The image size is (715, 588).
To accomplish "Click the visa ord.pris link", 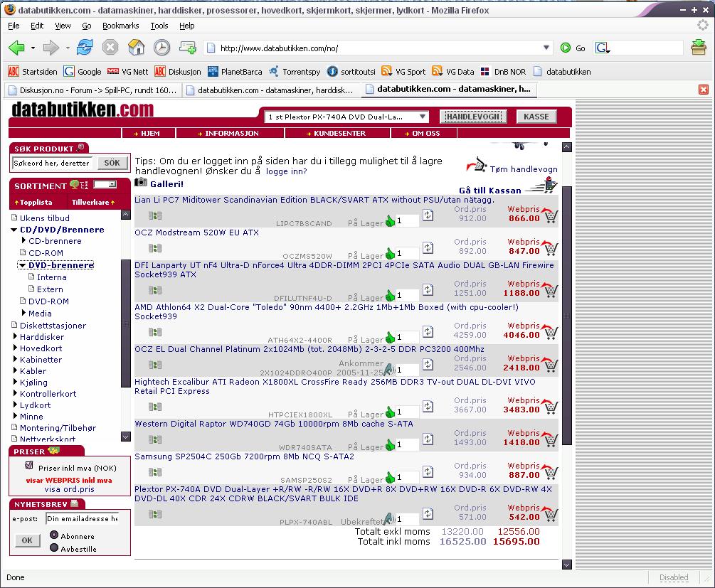I will pyautogui.click(x=69, y=489).
